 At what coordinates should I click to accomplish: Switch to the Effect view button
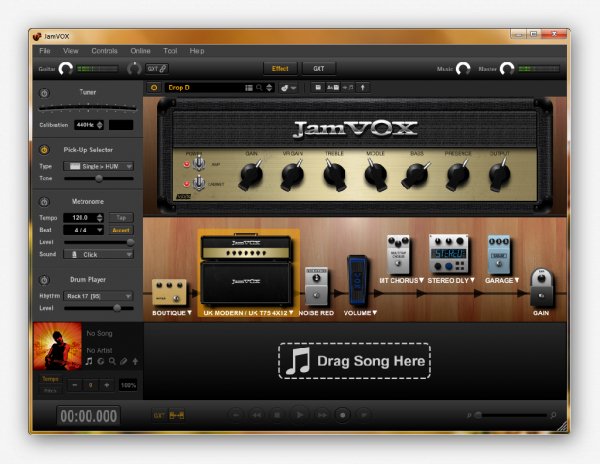coord(280,68)
